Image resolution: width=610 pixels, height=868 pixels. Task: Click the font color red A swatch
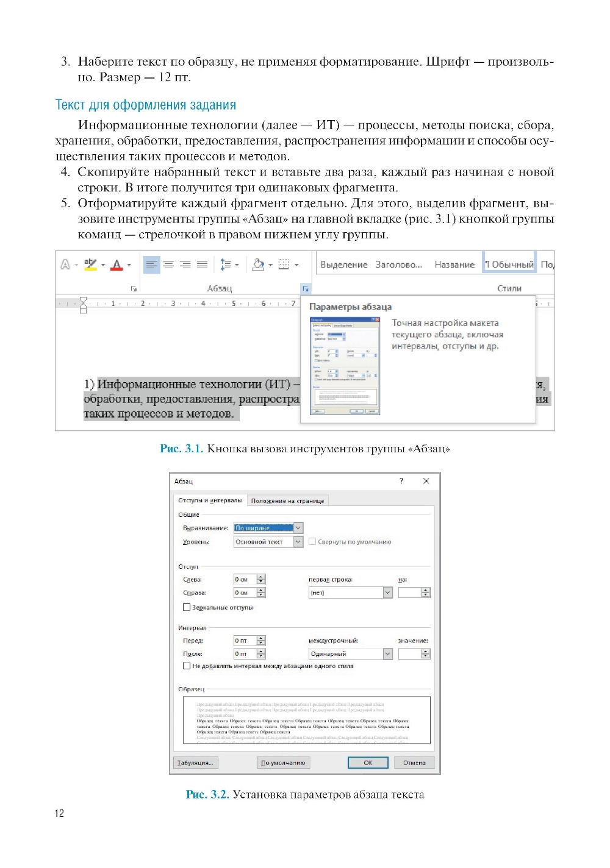(117, 265)
